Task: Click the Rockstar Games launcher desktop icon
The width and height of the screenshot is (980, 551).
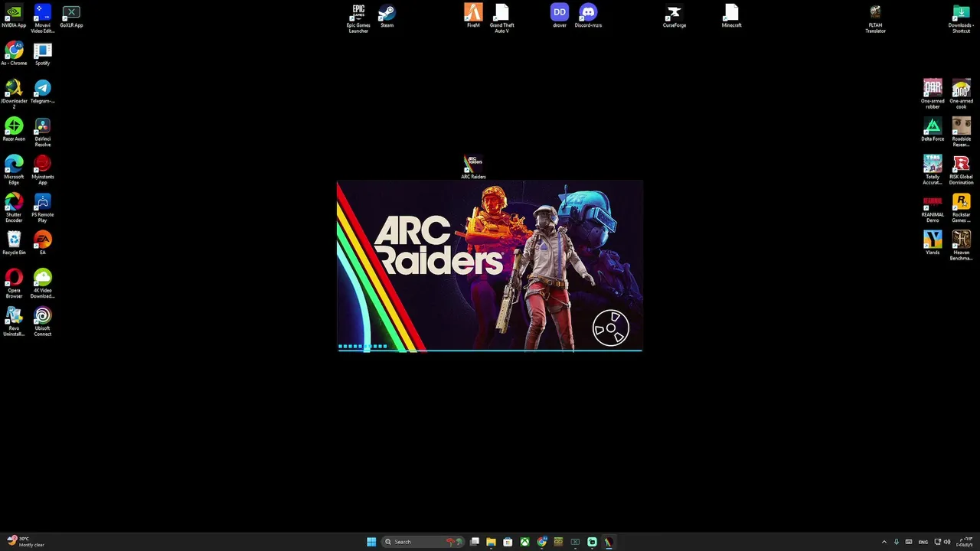Action: click(961, 207)
